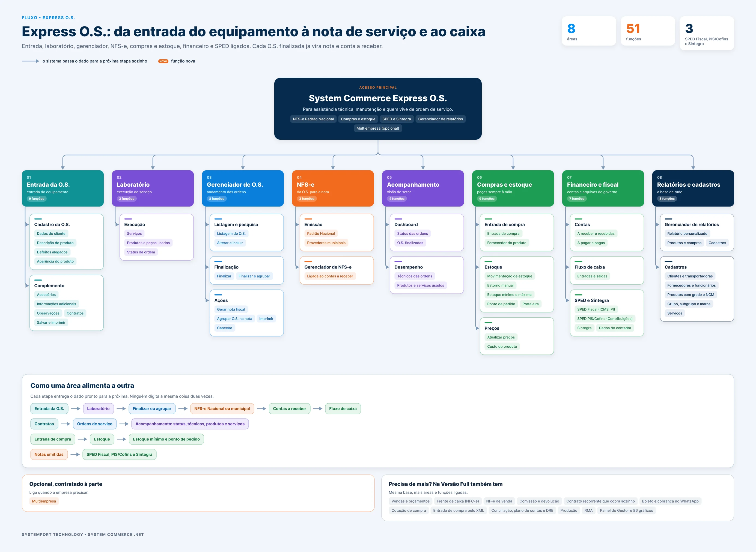
Task: Click the 'Ordens de serviço' flow step
Action: 95,424
